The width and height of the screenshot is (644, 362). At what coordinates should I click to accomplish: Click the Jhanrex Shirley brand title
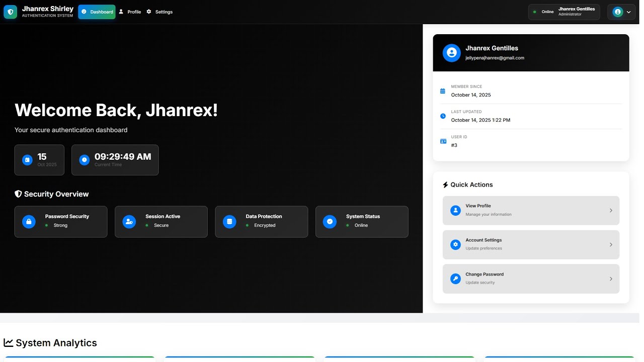coord(48,9)
